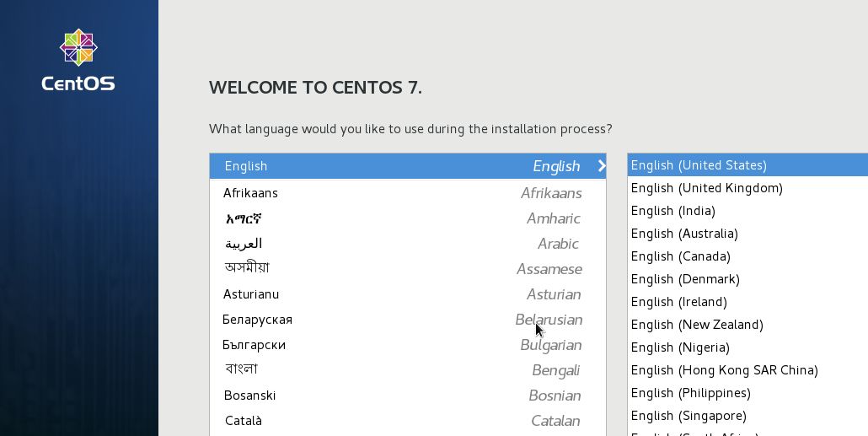This screenshot has width=868, height=436.
Task: Select English in the language list
Action: point(408,166)
